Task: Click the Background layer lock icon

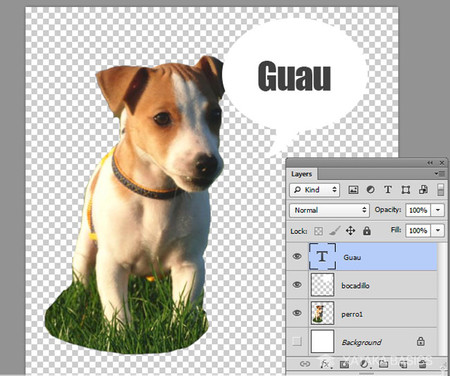Action: 421,342
